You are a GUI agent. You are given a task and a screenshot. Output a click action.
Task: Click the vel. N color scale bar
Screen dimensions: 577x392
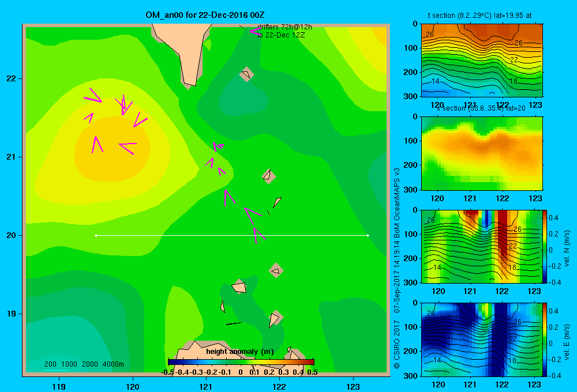[x=545, y=246]
